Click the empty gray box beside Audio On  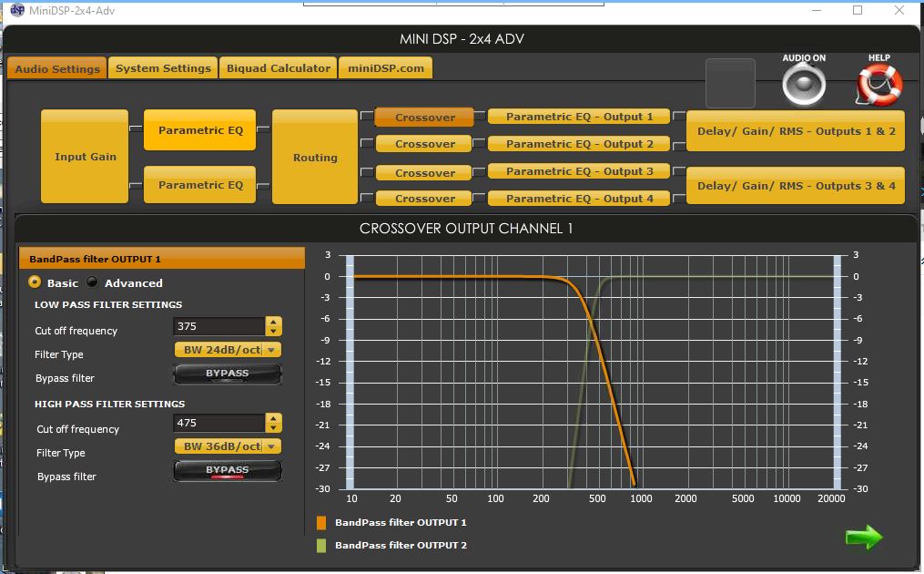pos(730,83)
